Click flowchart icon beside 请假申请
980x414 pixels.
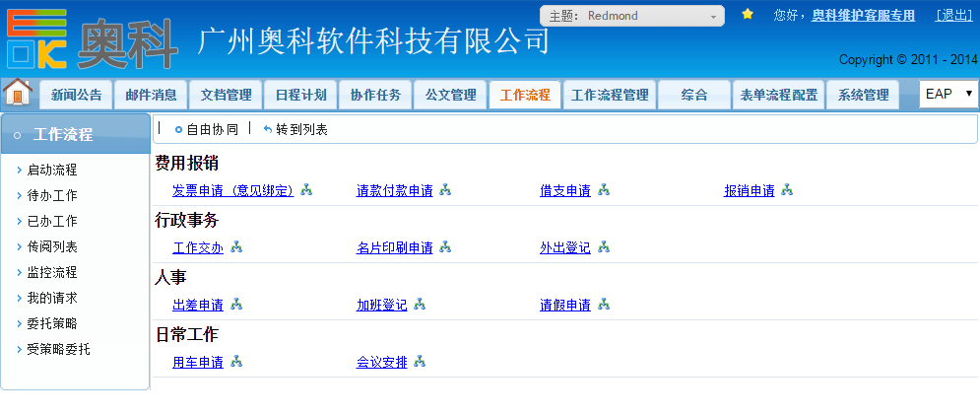pyautogui.click(x=604, y=306)
